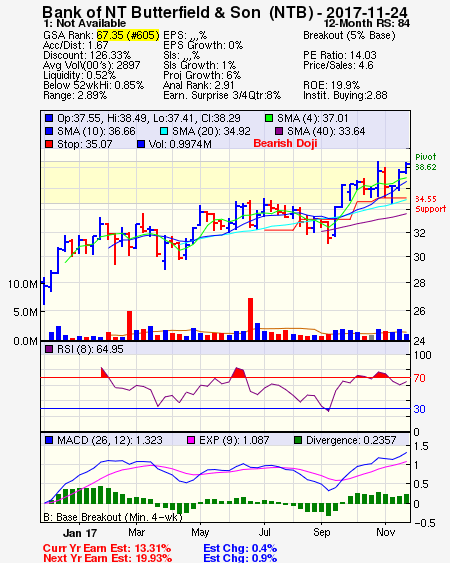Click the blue SMA (10) legend square
The image size is (450, 563).
tap(49, 131)
